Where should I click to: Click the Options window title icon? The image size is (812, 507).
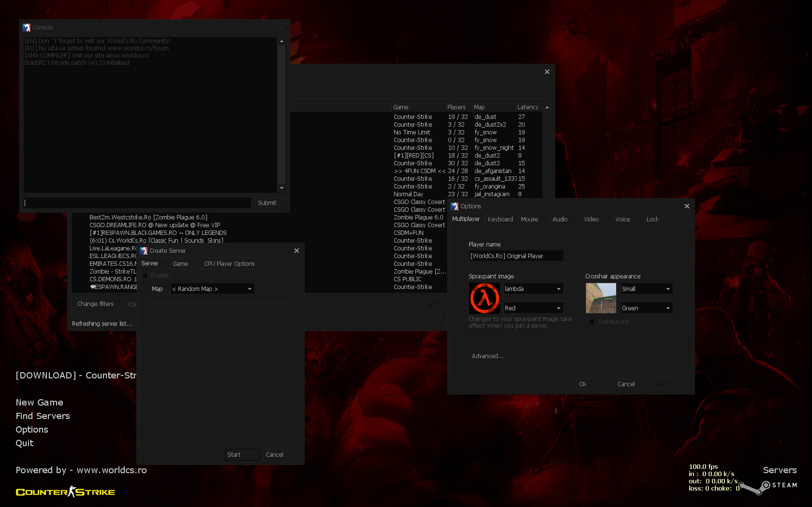coord(455,206)
